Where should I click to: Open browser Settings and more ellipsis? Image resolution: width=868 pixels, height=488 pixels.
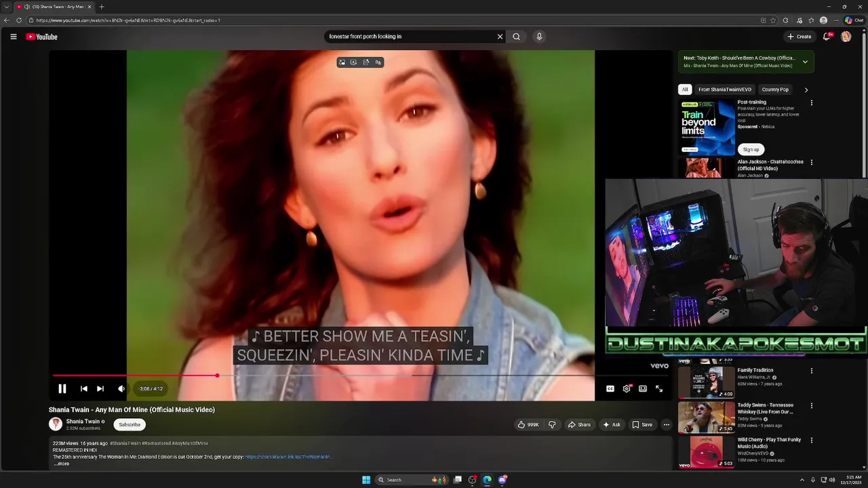[x=835, y=20]
